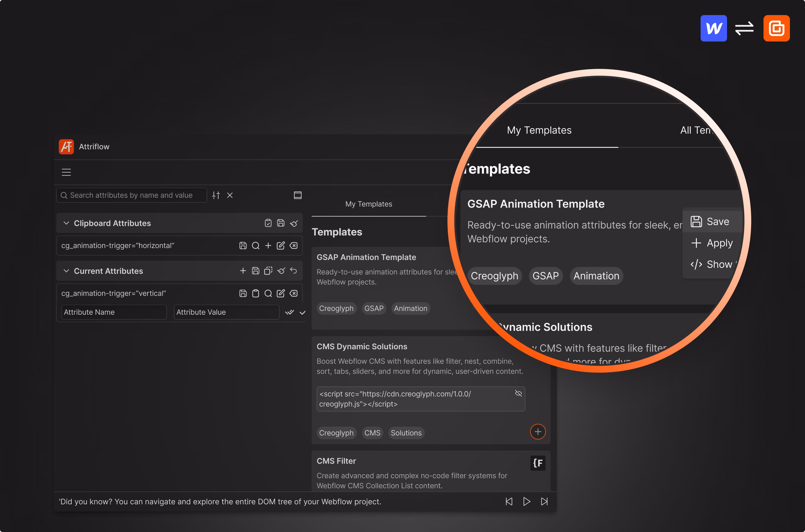Edit the vertical trigger attribute

tap(280, 293)
